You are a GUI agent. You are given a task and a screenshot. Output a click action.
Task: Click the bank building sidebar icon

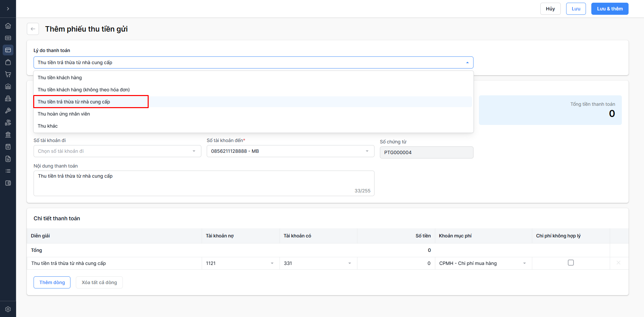tap(8, 135)
